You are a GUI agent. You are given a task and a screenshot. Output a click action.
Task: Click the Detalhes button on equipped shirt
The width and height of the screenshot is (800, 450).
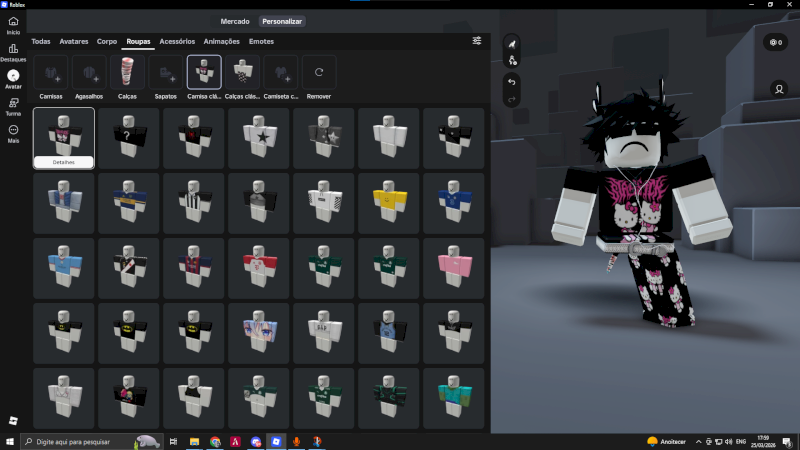[x=64, y=162]
